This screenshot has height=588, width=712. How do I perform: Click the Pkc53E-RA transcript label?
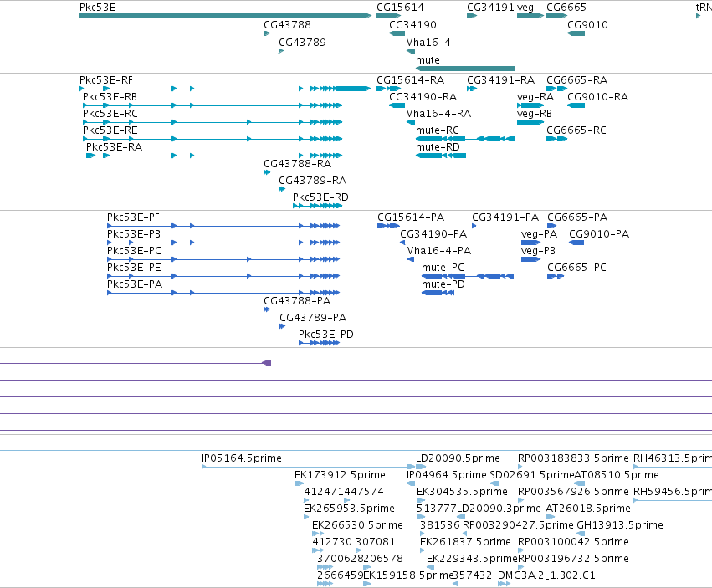tap(114, 147)
